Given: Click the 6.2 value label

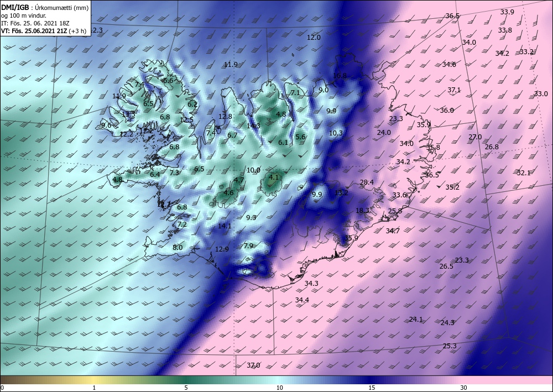Looking at the screenshot, I should (x=192, y=104).
